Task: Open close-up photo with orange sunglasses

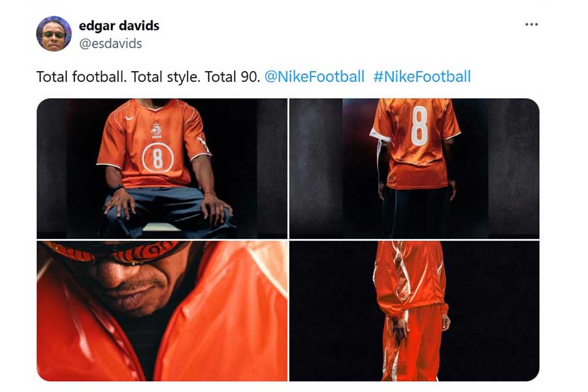Action: point(162,311)
